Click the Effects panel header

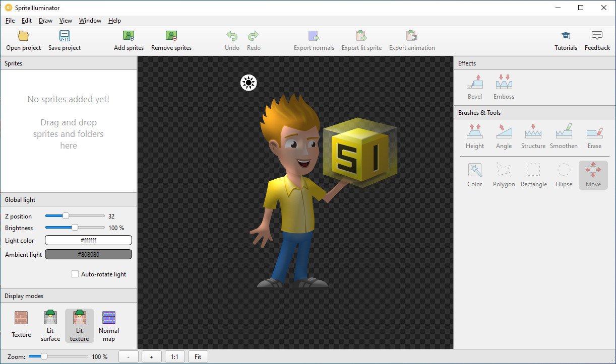(535, 63)
